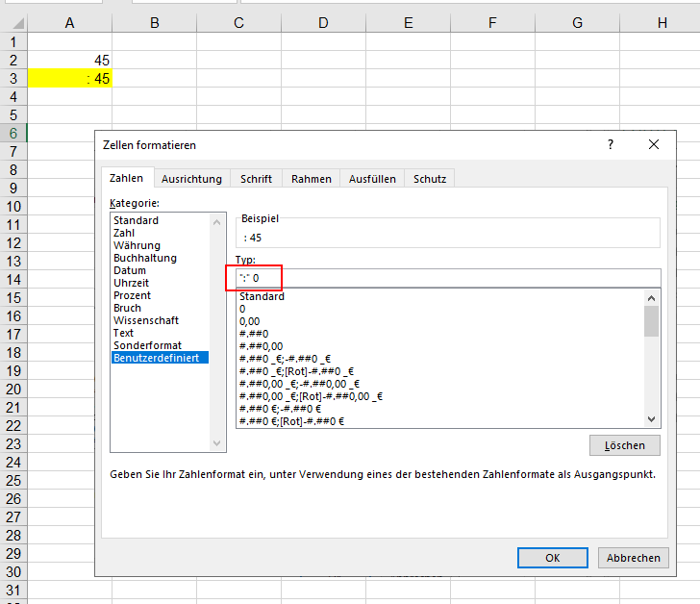Select the 0,00 format from list
This screenshot has width=700, height=604.
tap(249, 321)
